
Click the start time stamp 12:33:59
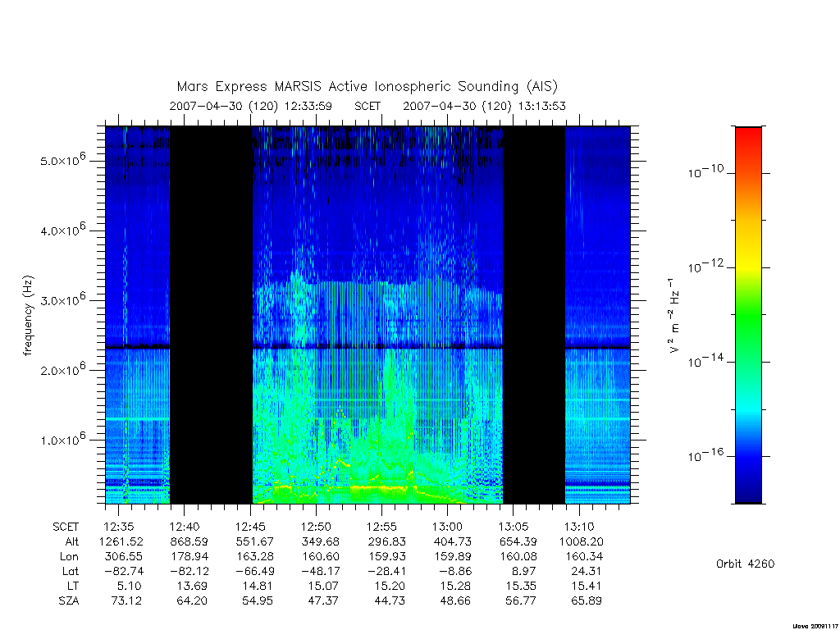click(x=308, y=106)
